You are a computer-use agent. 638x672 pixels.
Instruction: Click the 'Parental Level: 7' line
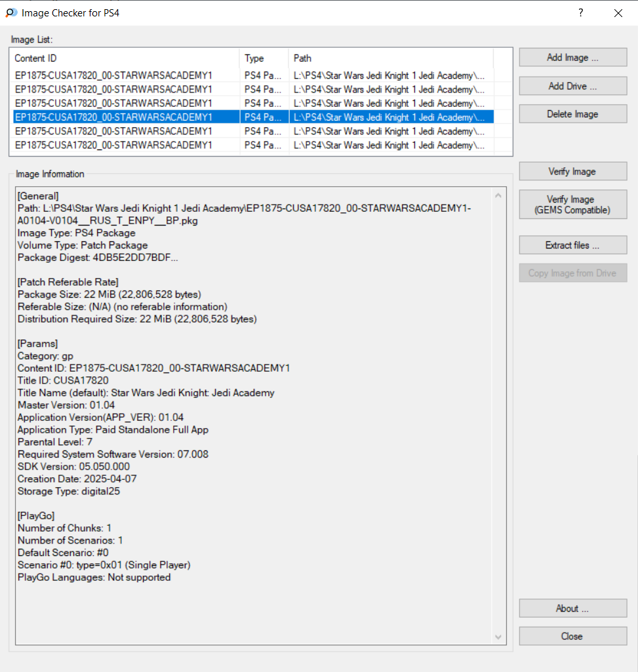pos(55,442)
